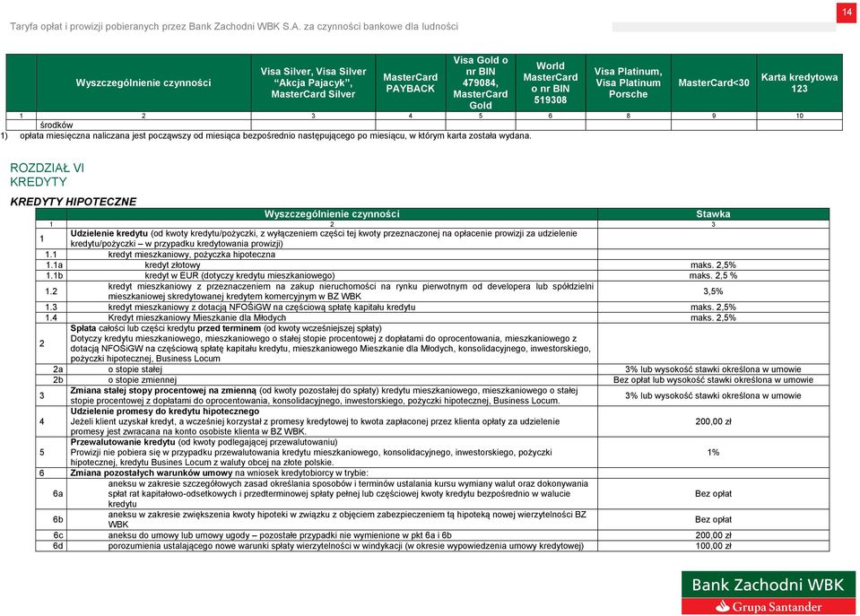Click the 'Stawka' column header
The image size is (860, 616).
click(x=713, y=214)
